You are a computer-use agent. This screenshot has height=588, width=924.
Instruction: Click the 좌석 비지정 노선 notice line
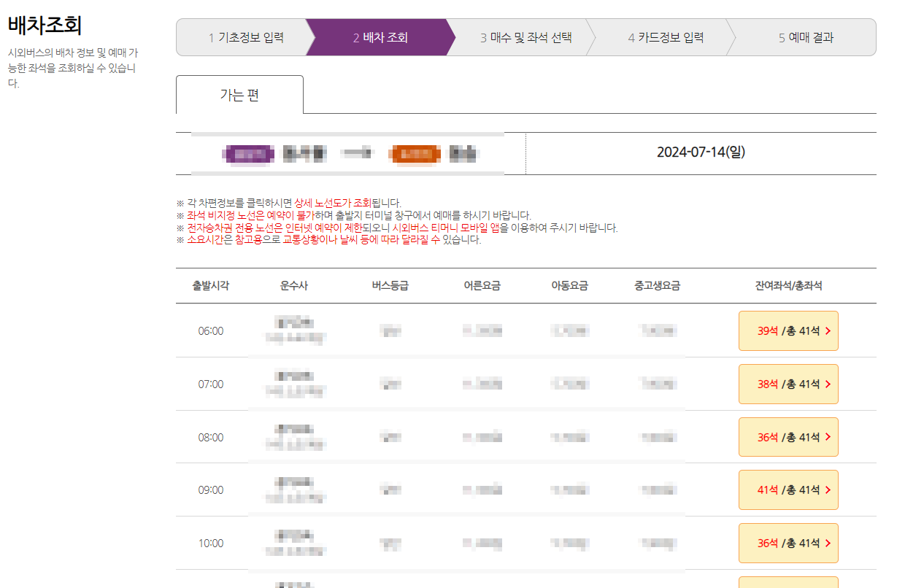tap(354, 215)
